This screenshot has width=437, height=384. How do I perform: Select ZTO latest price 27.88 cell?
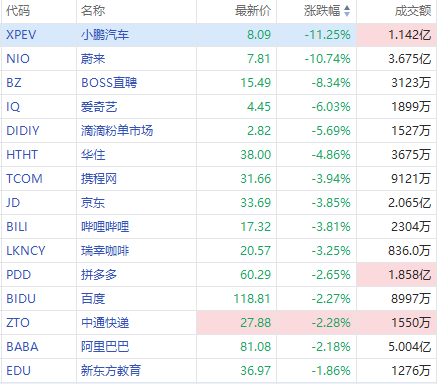pos(237,323)
